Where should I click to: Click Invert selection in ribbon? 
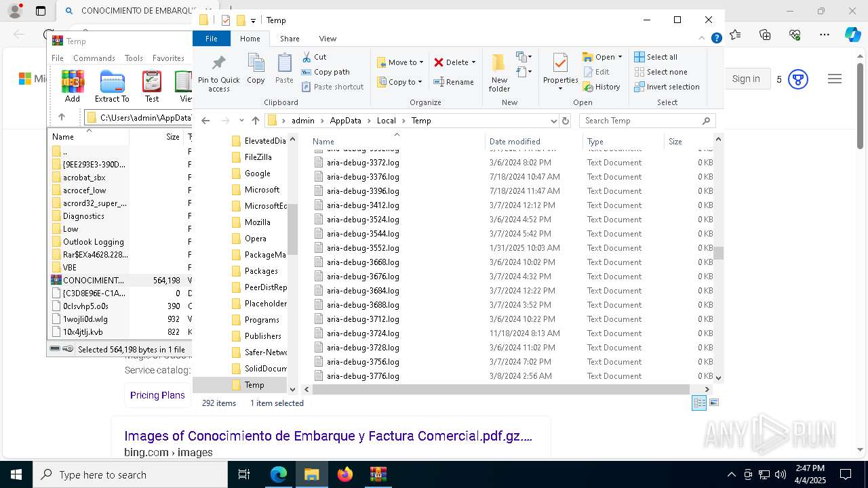point(667,87)
